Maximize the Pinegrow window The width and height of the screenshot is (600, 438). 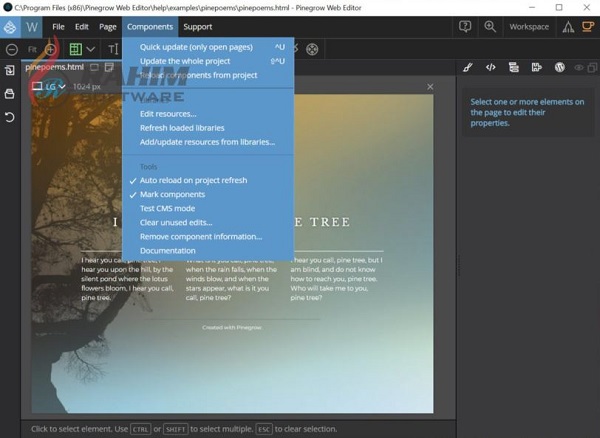point(559,7)
